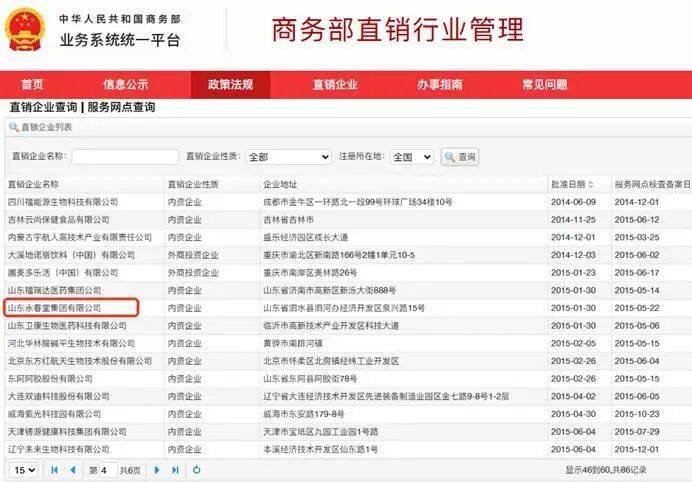Open the rows-per-page 15 dropdown
Image resolution: width=692 pixels, height=482 pixels.
[25, 470]
